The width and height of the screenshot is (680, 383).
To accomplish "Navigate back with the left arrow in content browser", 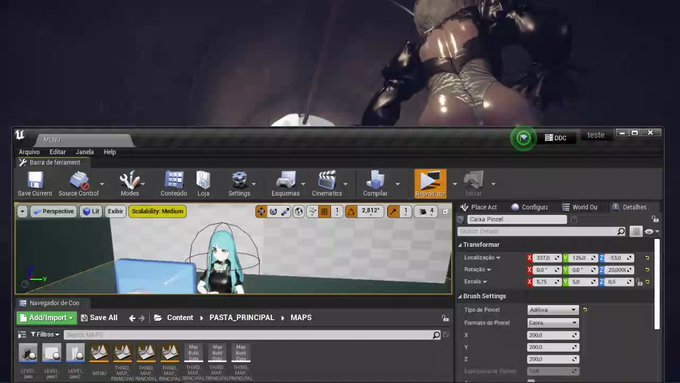I will (x=132, y=318).
